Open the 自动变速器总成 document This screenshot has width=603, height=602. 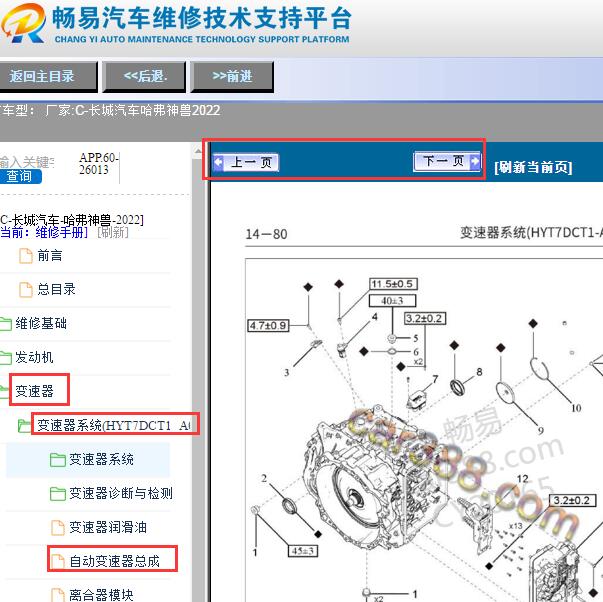coord(114,561)
